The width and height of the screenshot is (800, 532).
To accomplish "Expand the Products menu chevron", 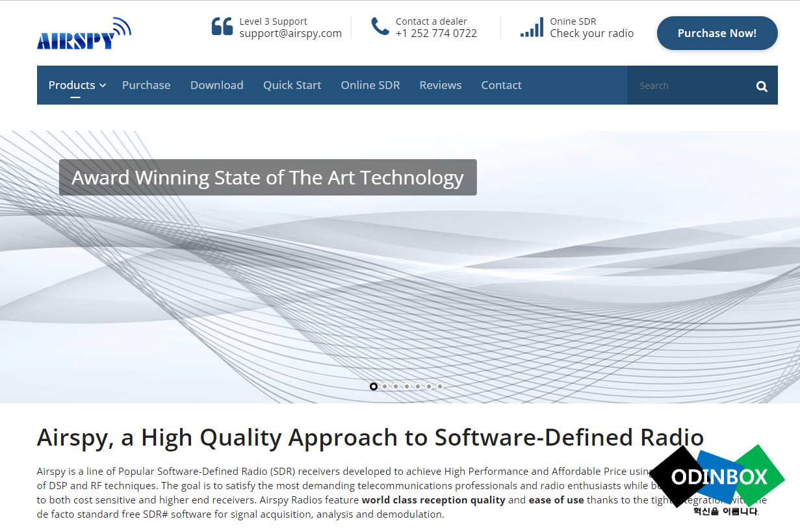I will tap(103, 86).
